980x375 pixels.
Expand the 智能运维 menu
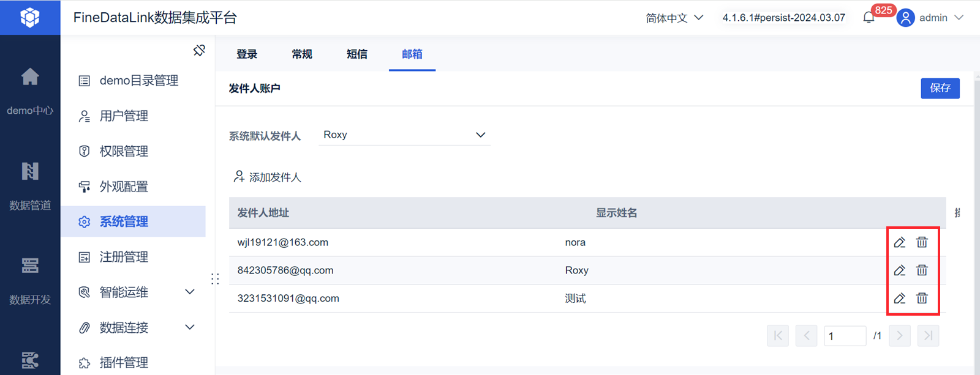190,292
